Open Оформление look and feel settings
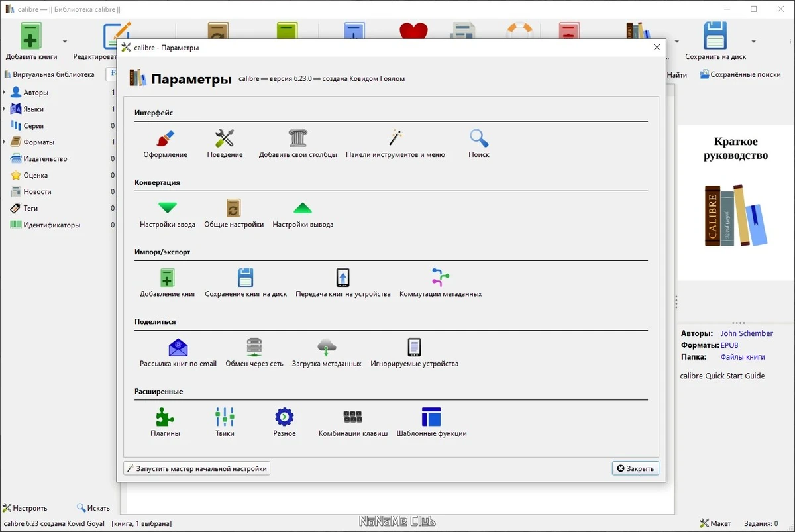The image size is (795, 532). pos(166,144)
